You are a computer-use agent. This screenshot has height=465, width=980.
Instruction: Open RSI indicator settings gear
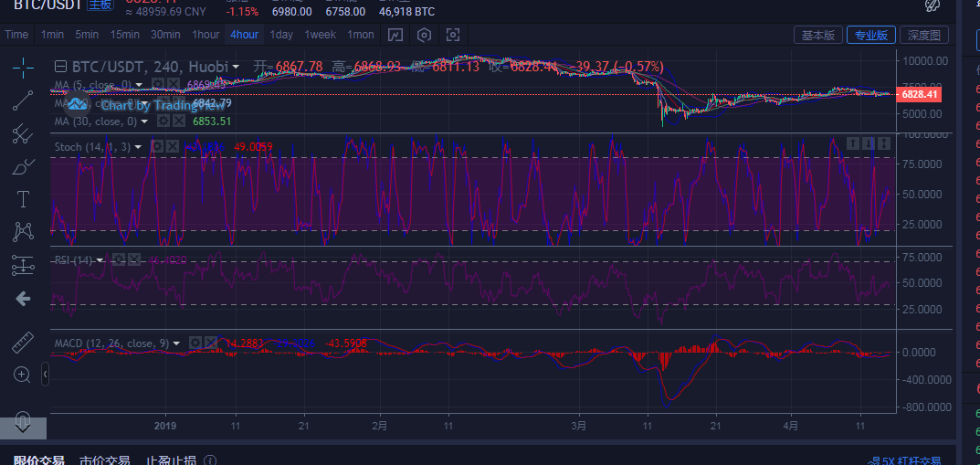(x=119, y=259)
